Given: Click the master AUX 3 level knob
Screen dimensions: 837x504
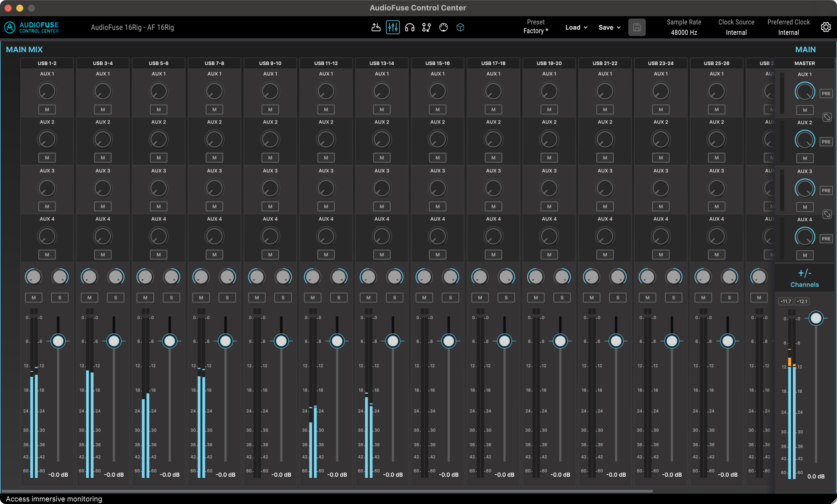Looking at the screenshot, I should (x=805, y=189).
